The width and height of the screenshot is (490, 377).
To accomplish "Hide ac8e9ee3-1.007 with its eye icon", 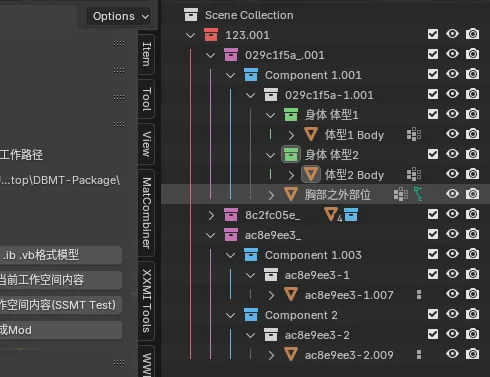I will (x=452, y=294).
